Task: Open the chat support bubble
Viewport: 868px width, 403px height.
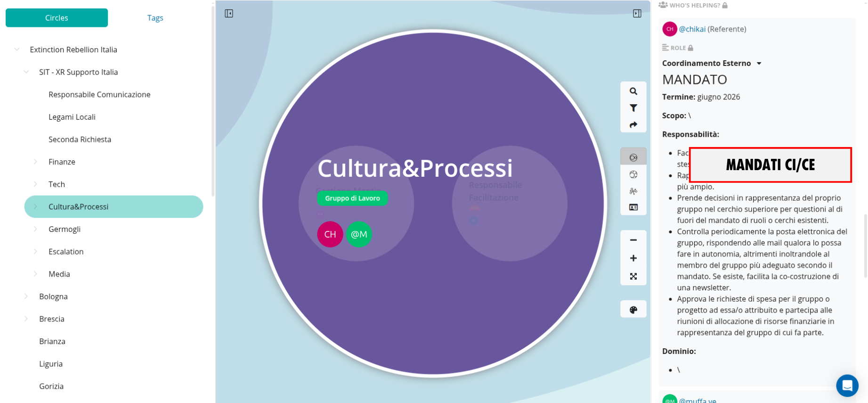Action: [847, 386]
